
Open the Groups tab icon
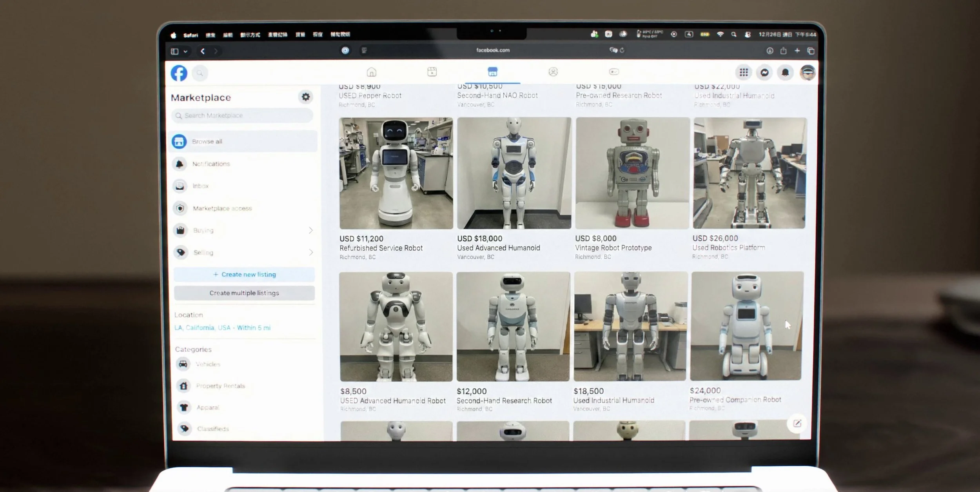(553, 71)
